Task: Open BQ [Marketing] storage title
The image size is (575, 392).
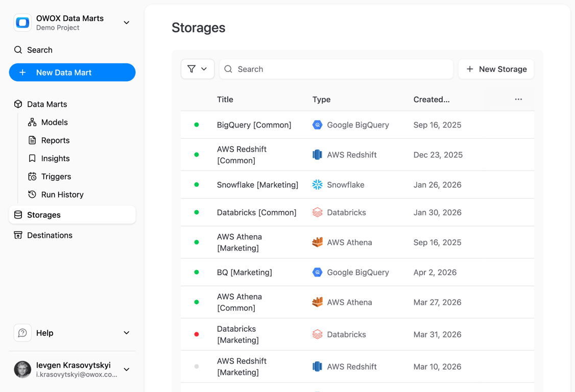Action: [x=245, y=273]
